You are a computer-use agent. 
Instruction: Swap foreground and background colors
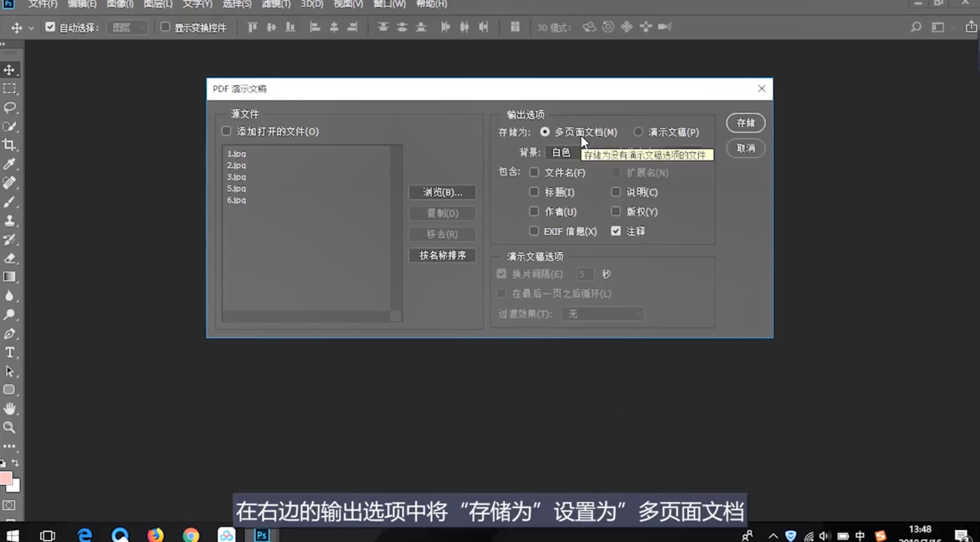(15, 462)
